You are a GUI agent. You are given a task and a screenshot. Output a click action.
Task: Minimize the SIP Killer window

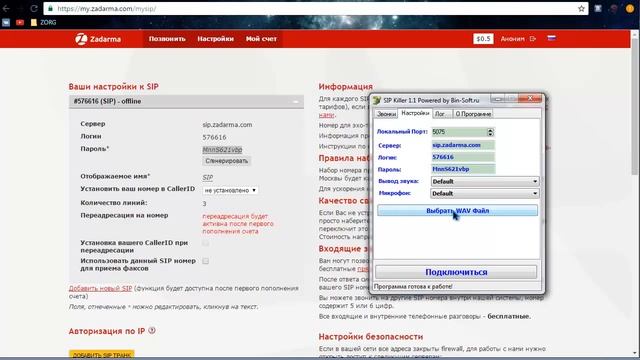(498, 99)
